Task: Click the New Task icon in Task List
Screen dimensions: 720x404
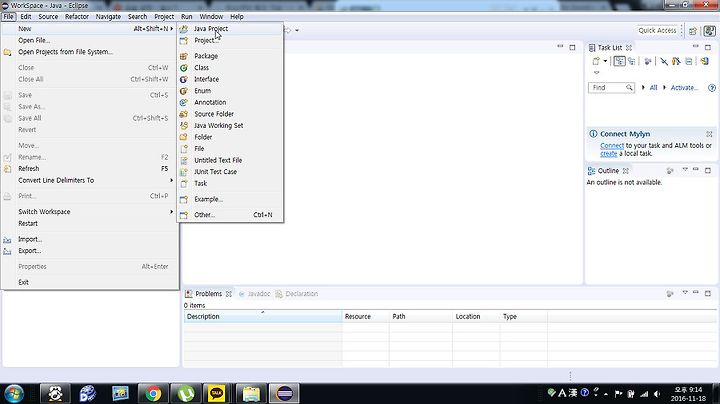Action: tap(596, 61)
